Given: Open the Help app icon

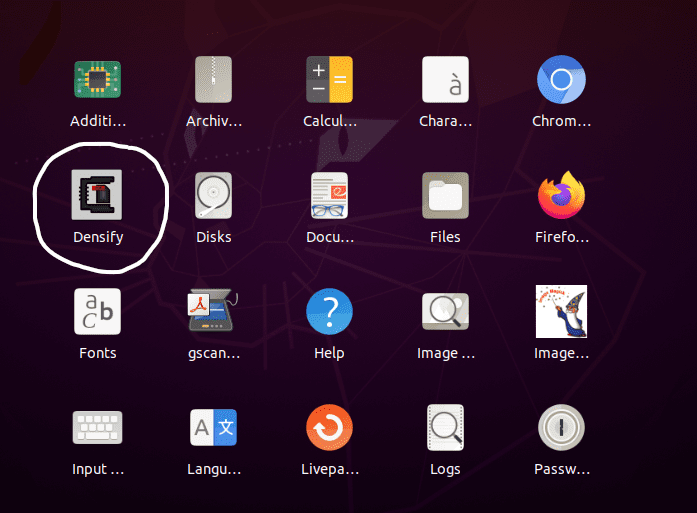Looking at the screenshot, I should 329,311.
